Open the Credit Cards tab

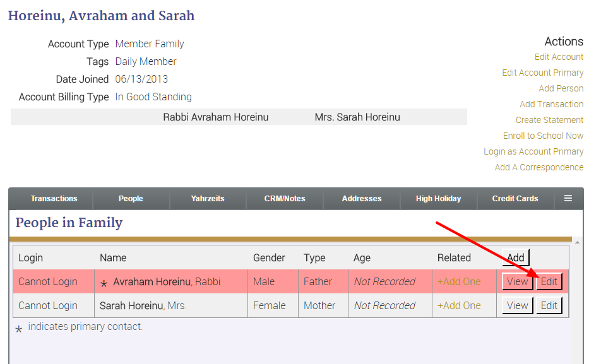tap(515, 198)
